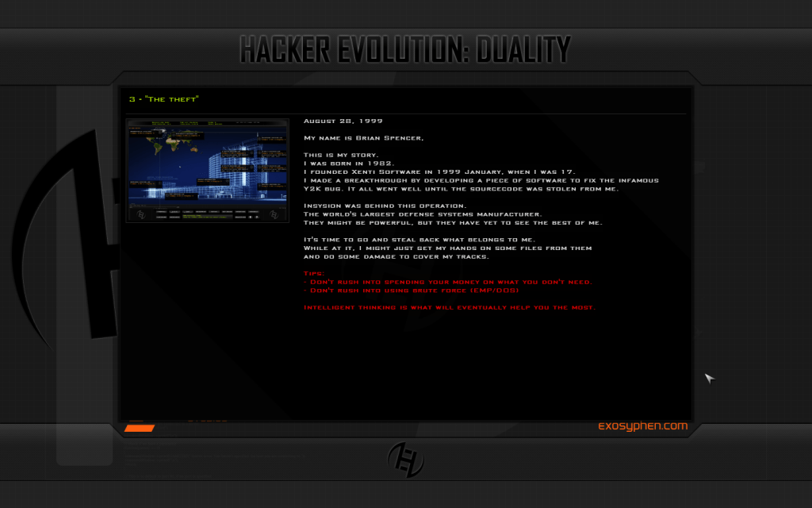Screen dimensions: 812x508
Task: Click the left arrow icon in the preview toolbar
Action: point(251,217)
